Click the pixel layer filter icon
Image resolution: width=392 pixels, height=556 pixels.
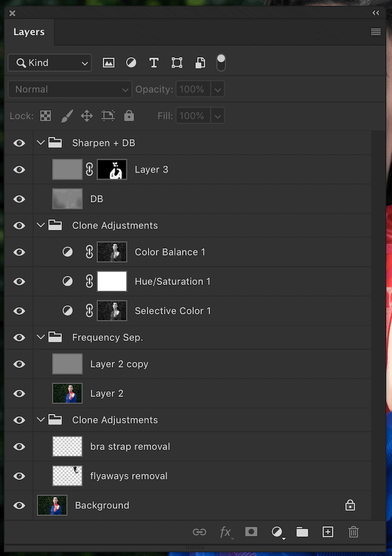(x=109, y=63)
